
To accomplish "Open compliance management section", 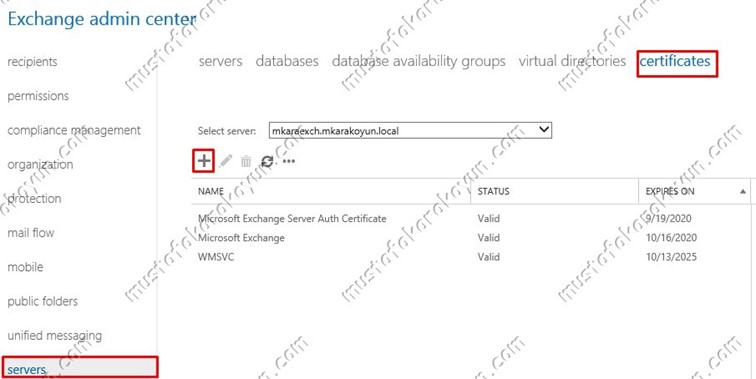I will [x=74, y=130].
